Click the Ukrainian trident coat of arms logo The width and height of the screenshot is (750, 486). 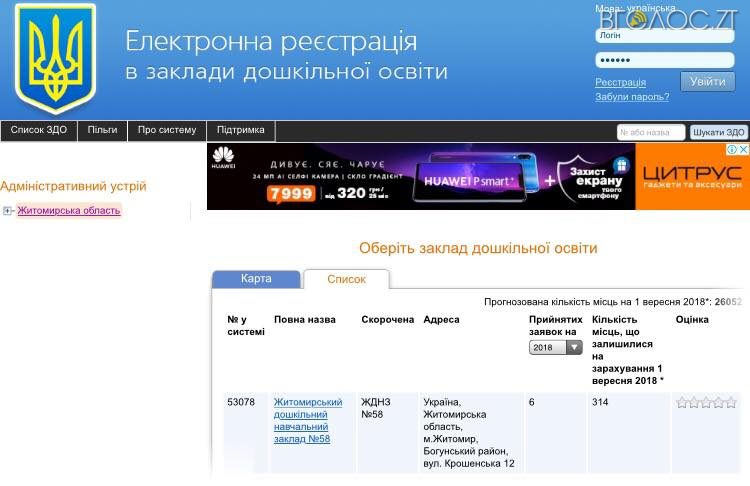coord(55,60)
